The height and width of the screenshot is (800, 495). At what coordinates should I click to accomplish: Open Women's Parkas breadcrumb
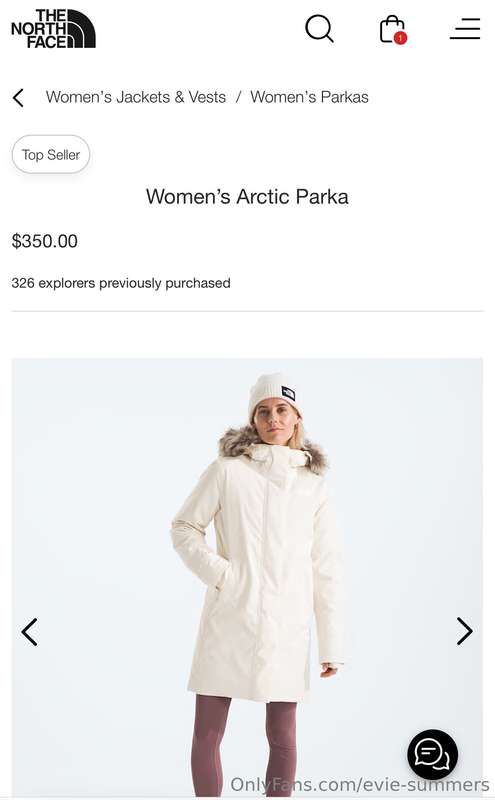pyautogui.click(x=309, y=97)
